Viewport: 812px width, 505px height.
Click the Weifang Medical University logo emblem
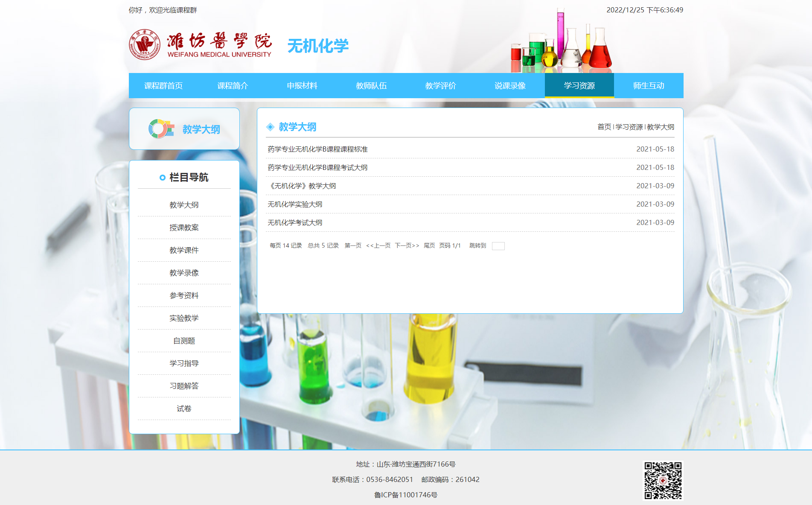(145, 45)
